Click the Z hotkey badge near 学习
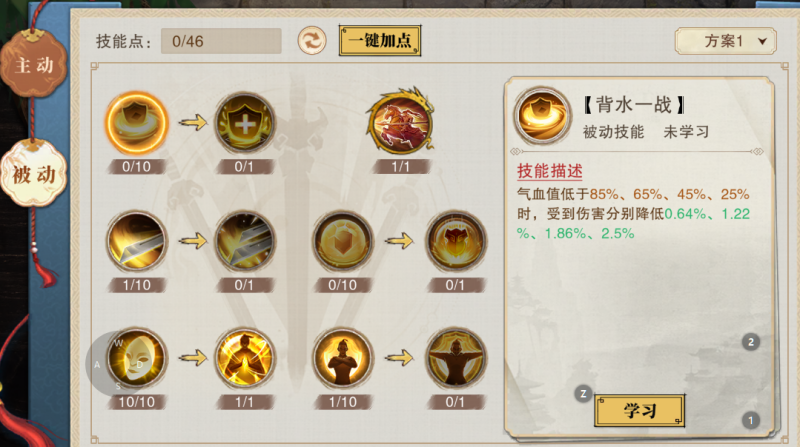Image resolution: width=800 pixels, height=447 pixels. [583, 393]
